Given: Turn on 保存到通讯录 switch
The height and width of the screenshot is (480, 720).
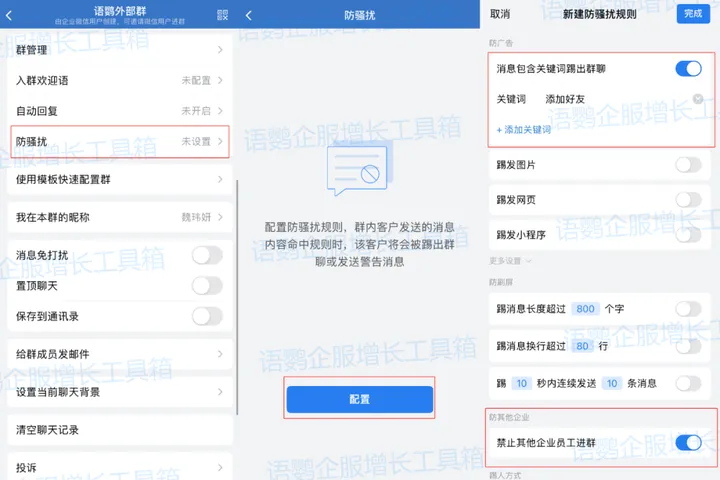Looking at the screenshot, I should 207,316.
